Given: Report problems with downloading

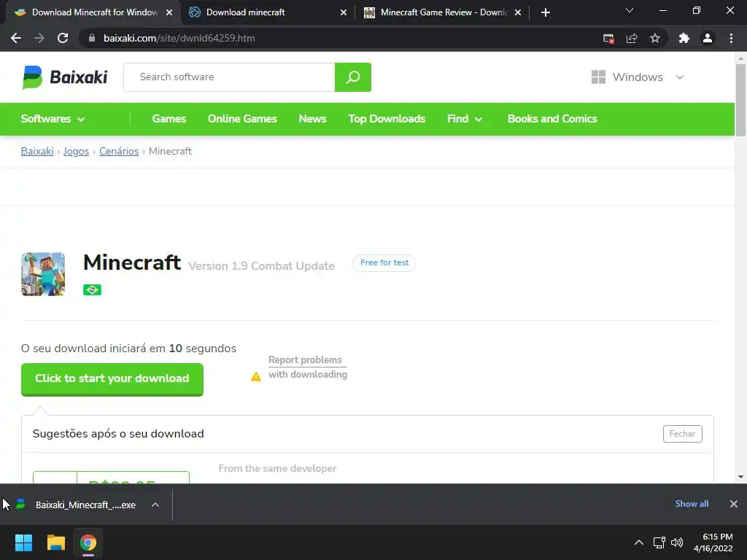Looking at the screenshot, I should click(308, 367).
